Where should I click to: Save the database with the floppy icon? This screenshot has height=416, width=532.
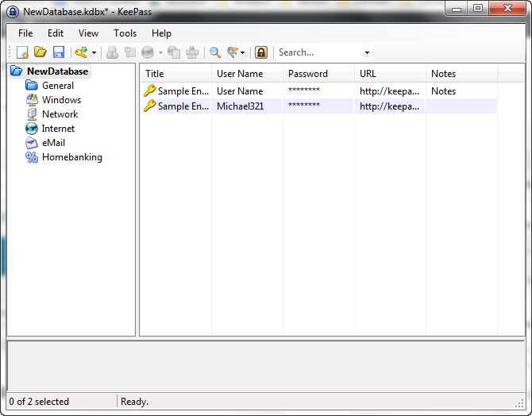[x=56, y=52]
